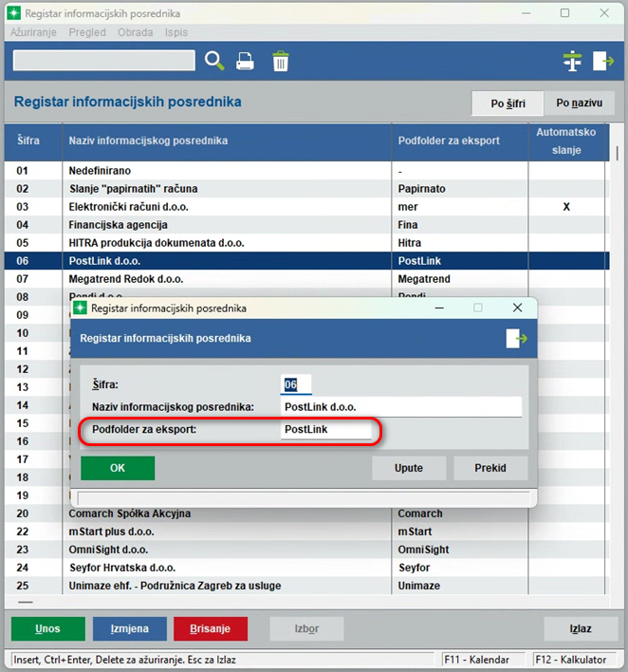Click the Naziv informacijskog posrednika field
The image size is (628, 672).
click(401, 407)
